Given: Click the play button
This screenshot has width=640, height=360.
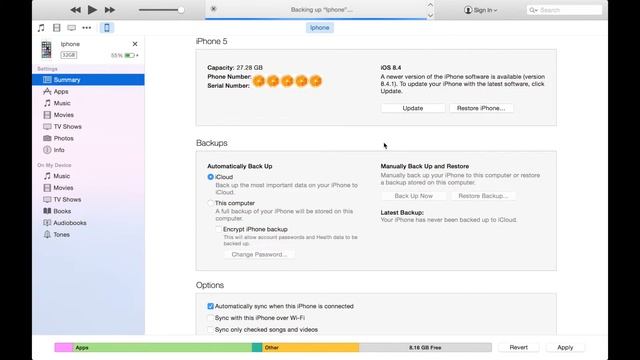Looking at the screenshot, I should point(92,9).
